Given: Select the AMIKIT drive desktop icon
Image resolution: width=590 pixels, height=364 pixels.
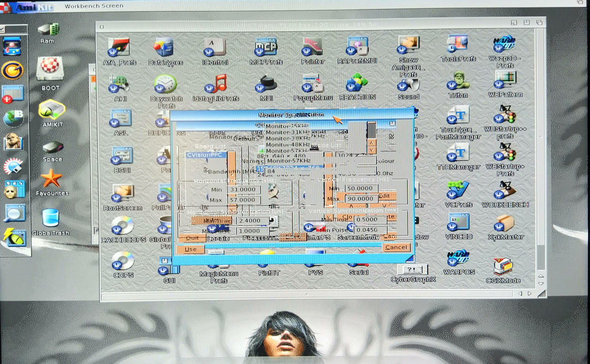Looking at the screenshot, I should click(x=52, y=110).
